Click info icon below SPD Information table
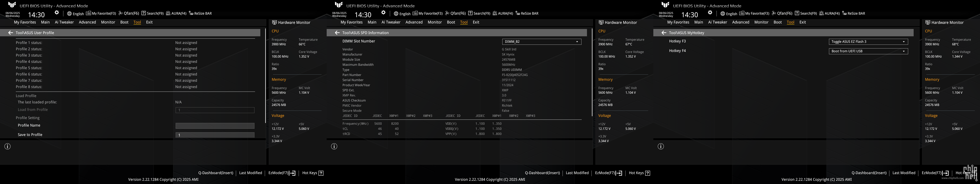Image resolution: width=980 pixels, height=184 pixels. [334, 146]
